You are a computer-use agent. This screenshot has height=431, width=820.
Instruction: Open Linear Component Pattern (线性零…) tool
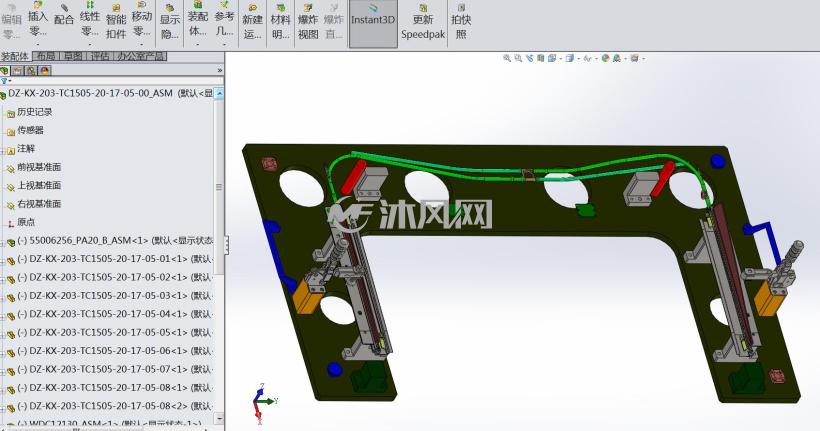90,21
